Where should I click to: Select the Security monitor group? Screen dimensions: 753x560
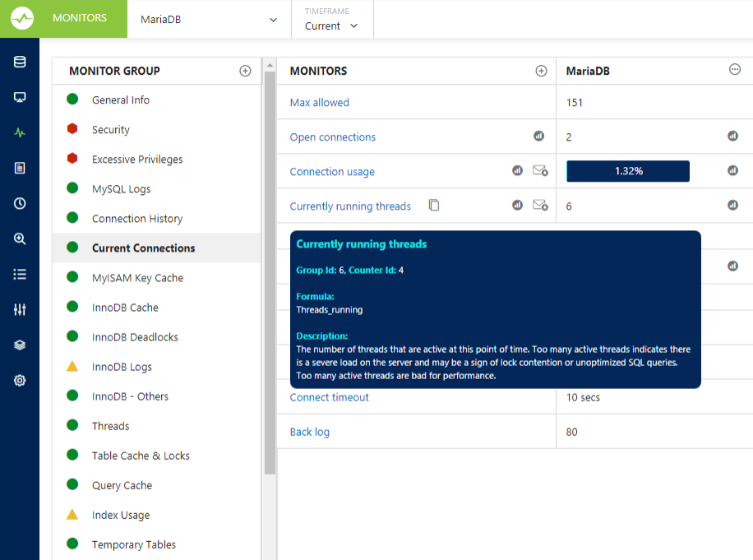(x=111, y=130)
